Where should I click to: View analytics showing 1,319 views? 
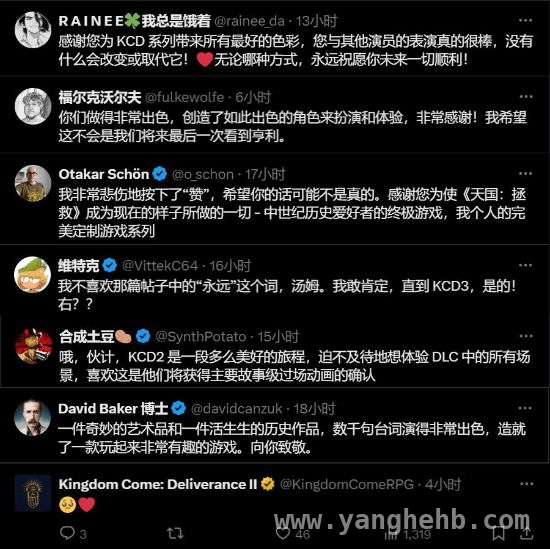(407, 534)
